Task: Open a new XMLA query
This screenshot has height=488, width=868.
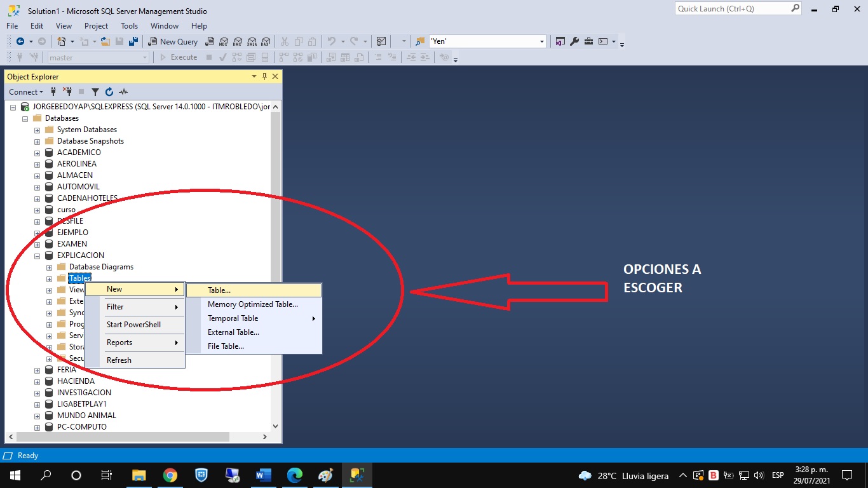Action: pyautogui.click(x=252, y=41)
